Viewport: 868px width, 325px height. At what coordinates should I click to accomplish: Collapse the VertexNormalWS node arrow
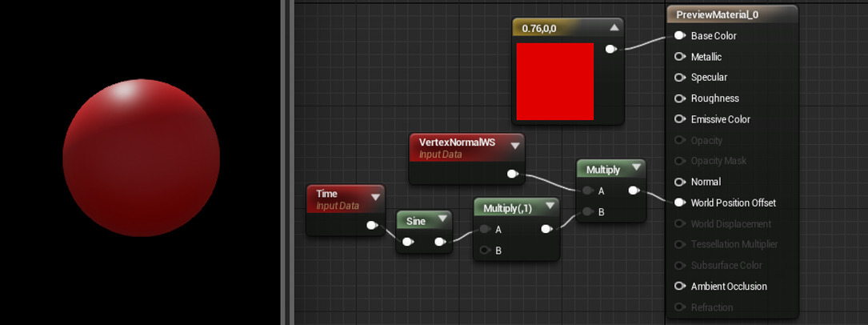(x=514, y=146)
